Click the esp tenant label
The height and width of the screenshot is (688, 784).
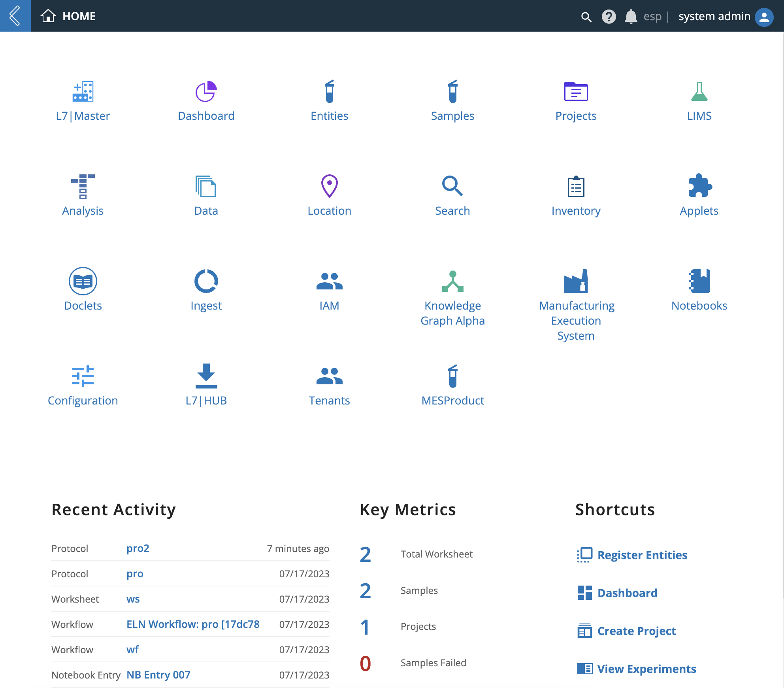(x=652, y=17)
